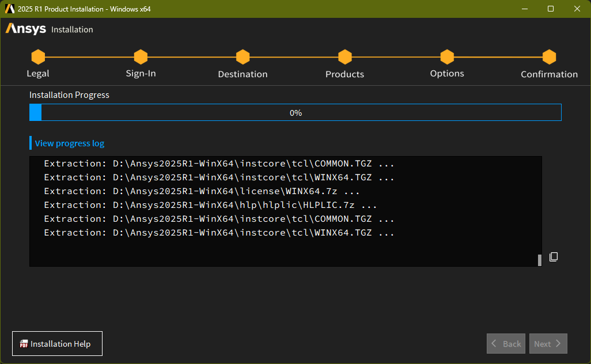Click the PDF icon in Installation Help

pyautogui.click(x=24, y=344)
